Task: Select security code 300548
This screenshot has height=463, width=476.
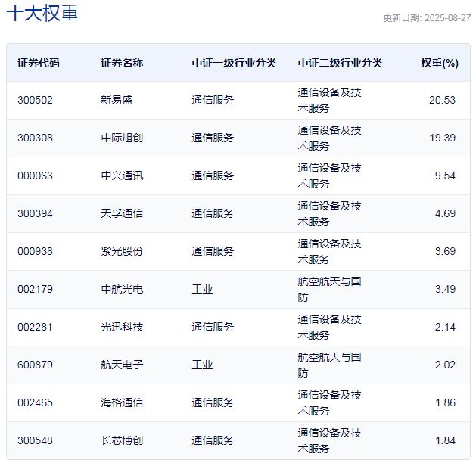Action: coord(36,440)
